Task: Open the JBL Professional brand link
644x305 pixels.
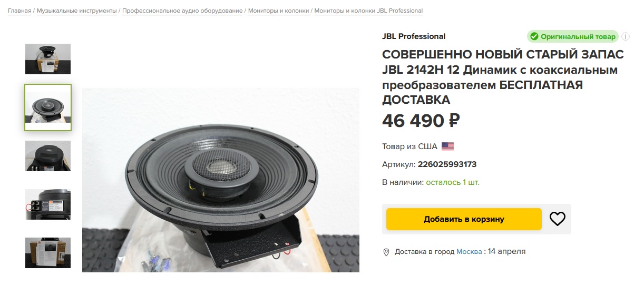Action: [414, 36]
